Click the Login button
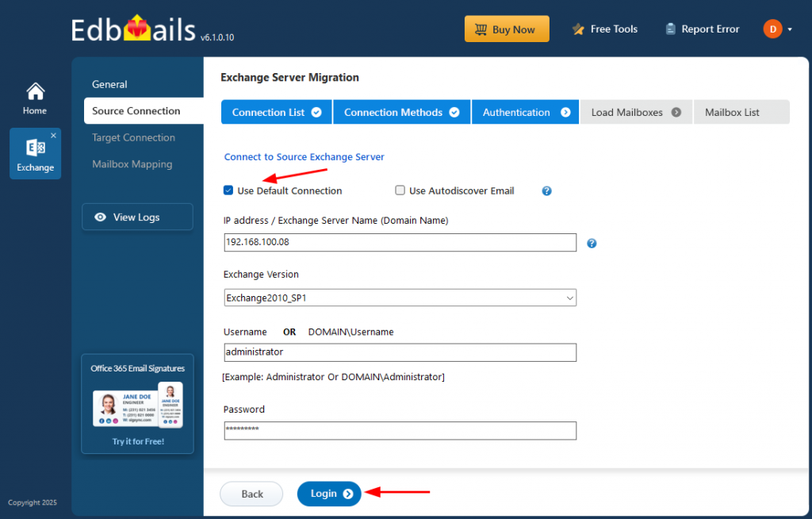 (329, 494)
